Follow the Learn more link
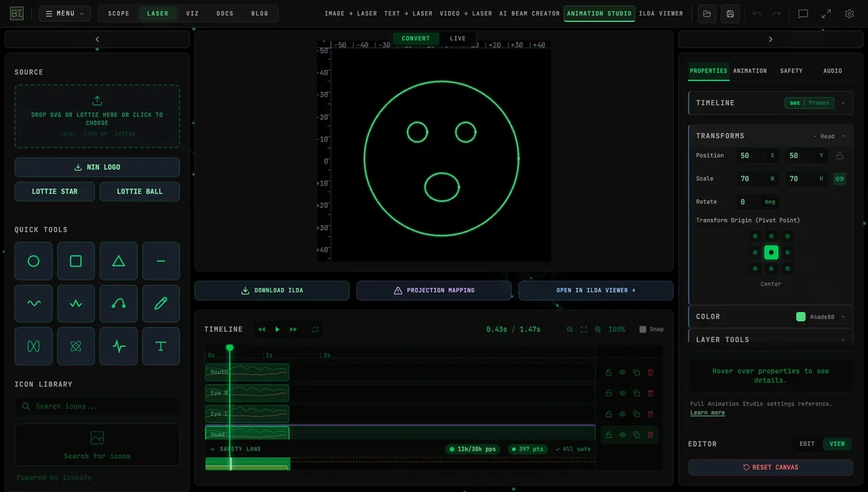Viewport: 868px width, 492px height. coord(707,413)
